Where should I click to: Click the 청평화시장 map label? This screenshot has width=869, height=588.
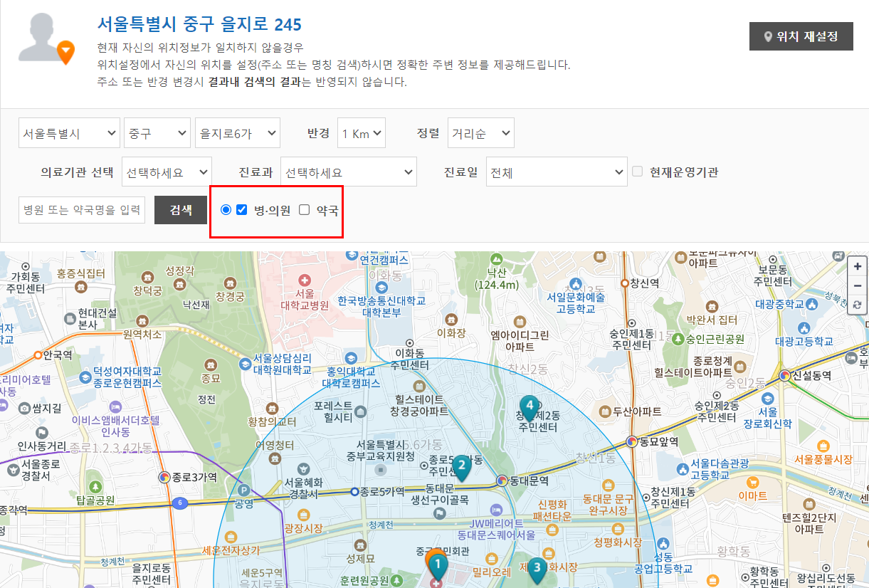[x=618, y=542]
